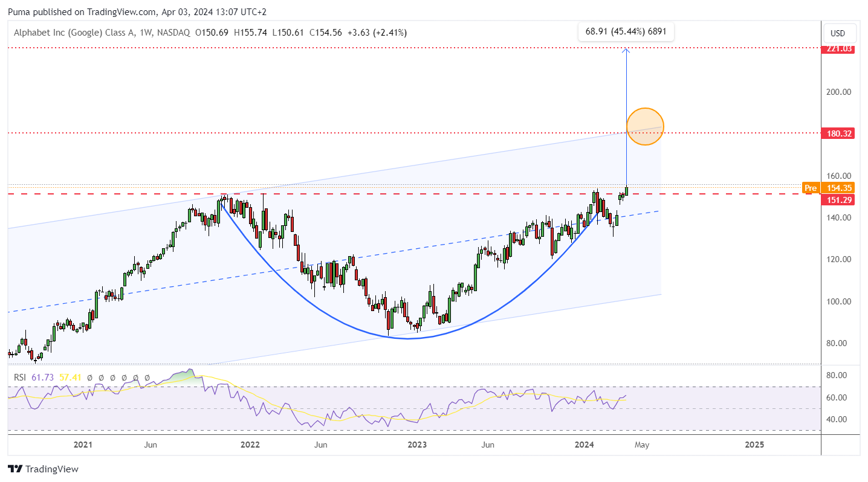The width and height of the screenshot is (868, 482).
Task: Open the USD currency selector
Action: [837, 33]
